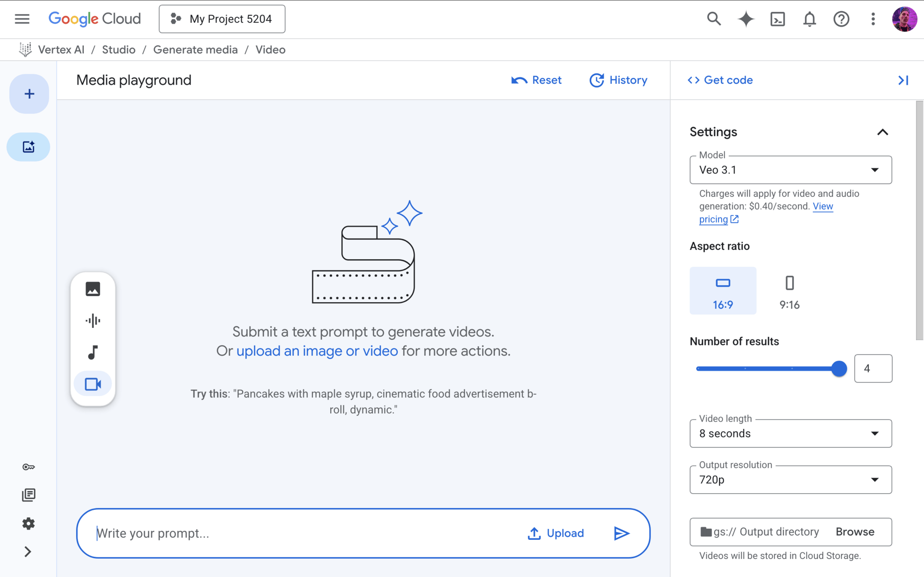Viewport: 924px width, 577px height.
Task: Select the image generation mode icon
Action: coord(93,289)
